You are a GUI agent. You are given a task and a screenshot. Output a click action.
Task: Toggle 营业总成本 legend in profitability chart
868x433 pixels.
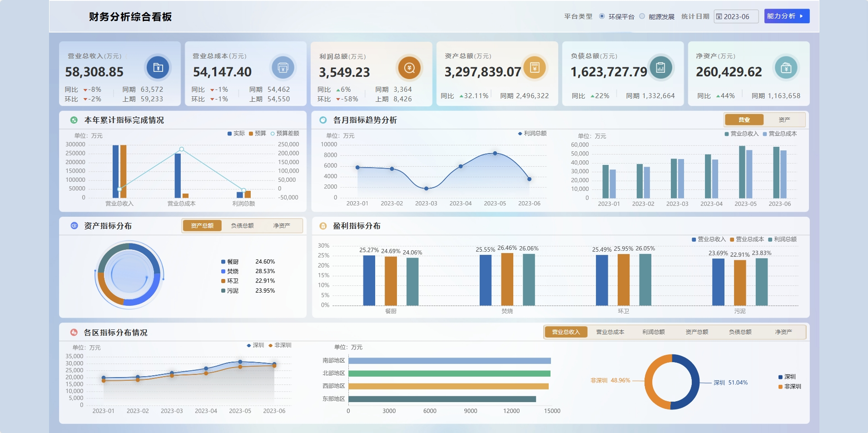747,239
